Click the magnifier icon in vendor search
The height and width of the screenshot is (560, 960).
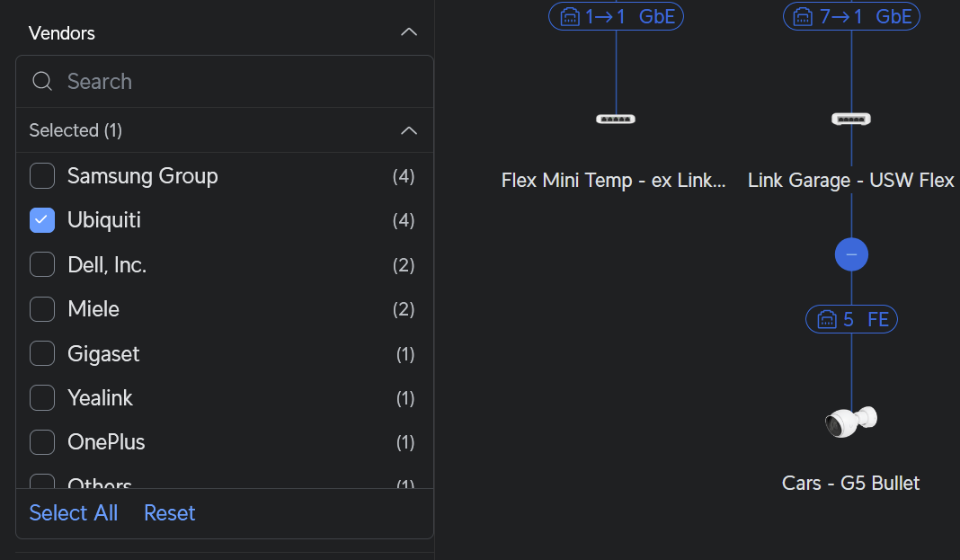click(42, 82)
